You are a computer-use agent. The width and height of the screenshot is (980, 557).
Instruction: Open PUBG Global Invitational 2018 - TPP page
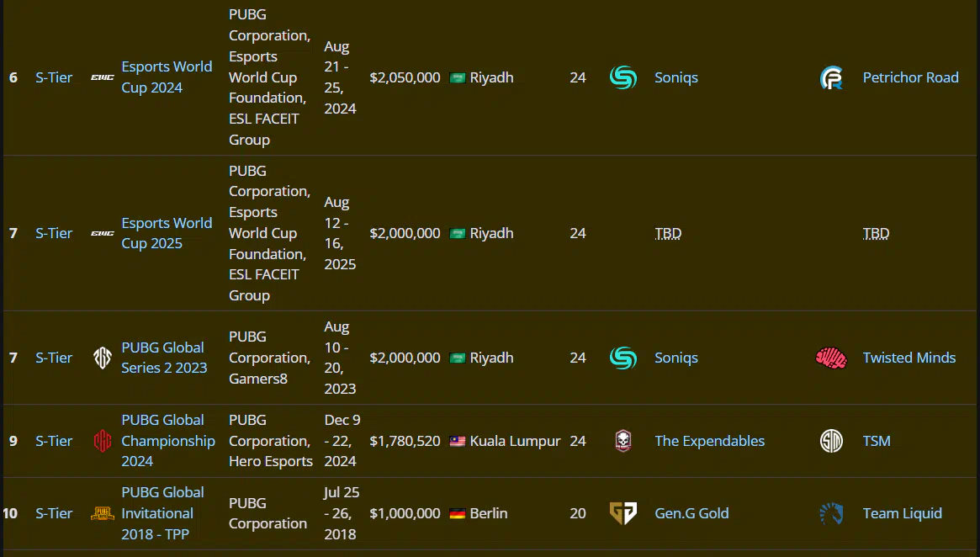click(x=162, y=513)
